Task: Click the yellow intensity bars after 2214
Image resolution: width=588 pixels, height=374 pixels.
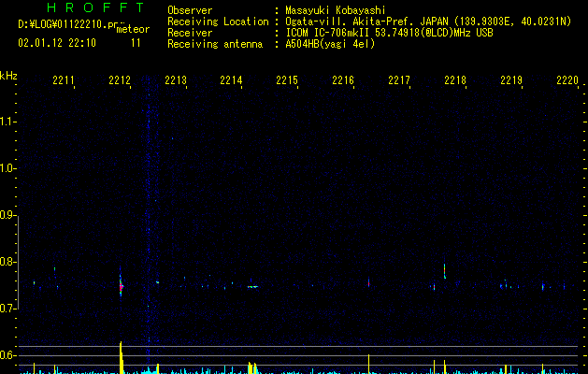Action: point(252,367)
